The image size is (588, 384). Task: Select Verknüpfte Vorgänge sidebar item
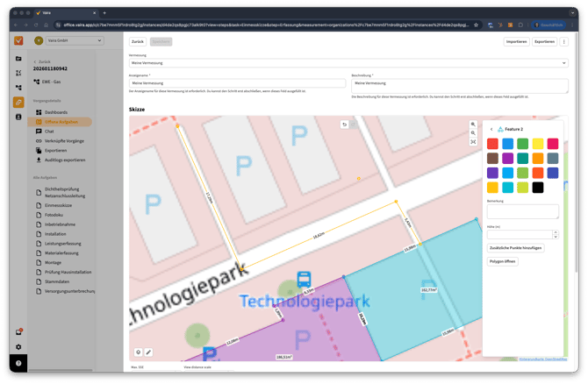[x=64, y=140]
